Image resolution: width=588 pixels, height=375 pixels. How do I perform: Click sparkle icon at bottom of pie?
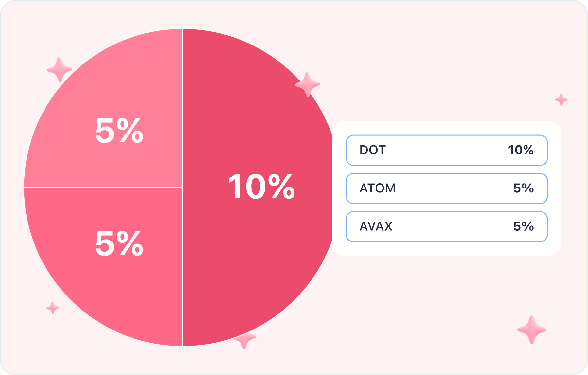[x=244, y=340]
